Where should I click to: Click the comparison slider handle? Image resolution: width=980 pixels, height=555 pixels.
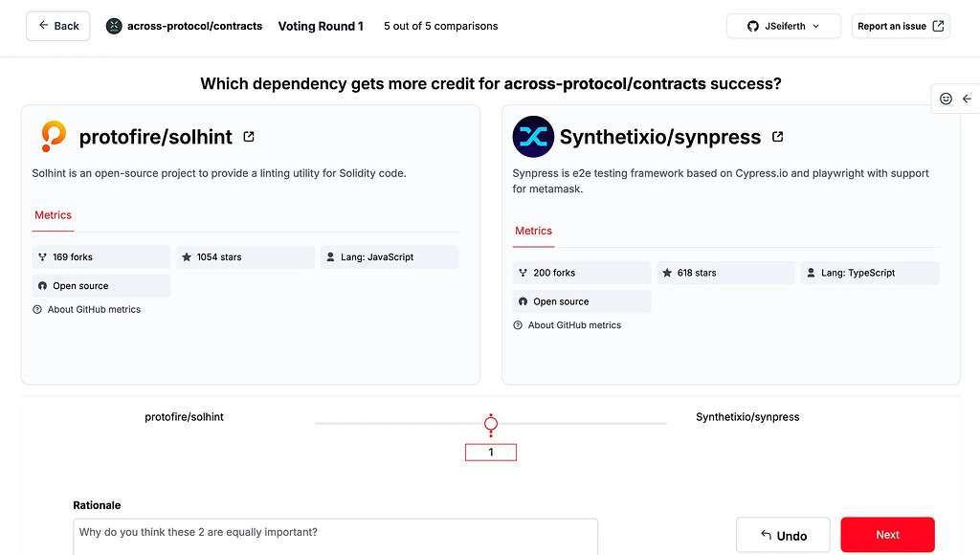[x=491, y=424]
